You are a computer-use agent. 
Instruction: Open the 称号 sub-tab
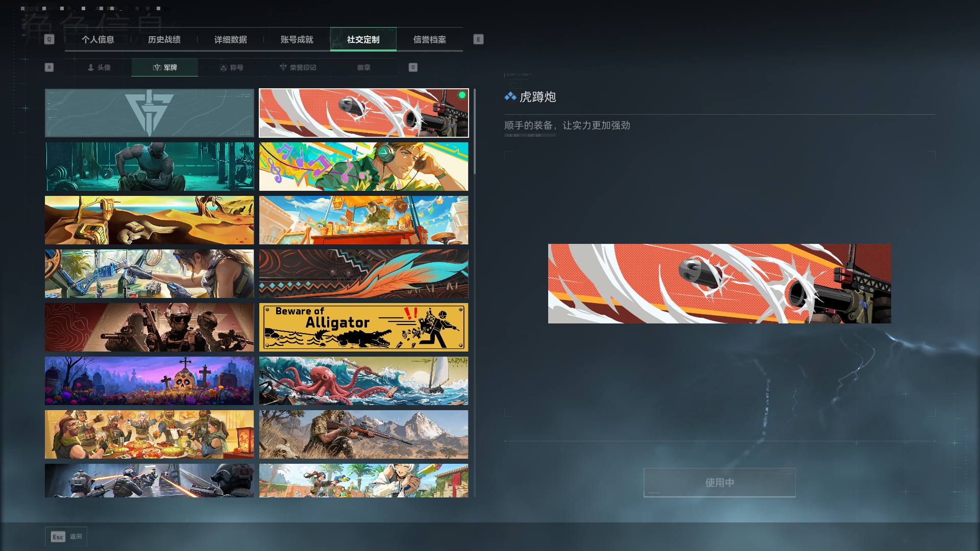231,67
